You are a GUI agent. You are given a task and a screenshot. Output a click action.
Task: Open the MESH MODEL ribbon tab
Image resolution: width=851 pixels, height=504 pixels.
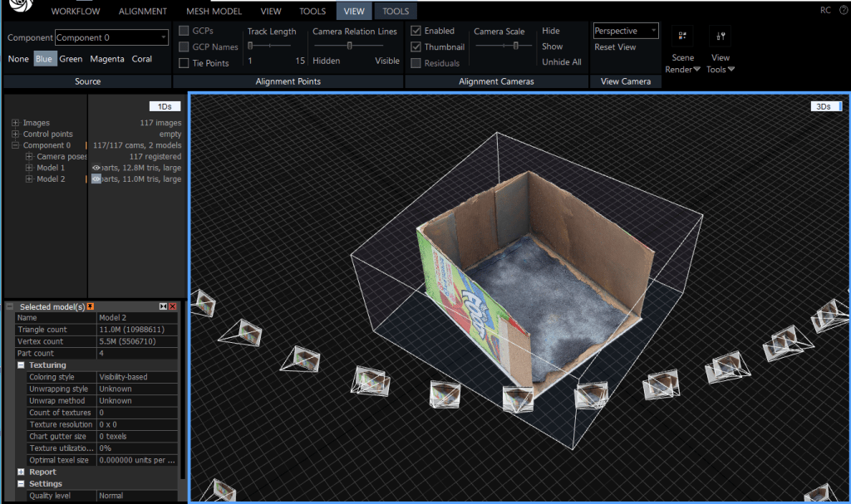tap(213, 12)
